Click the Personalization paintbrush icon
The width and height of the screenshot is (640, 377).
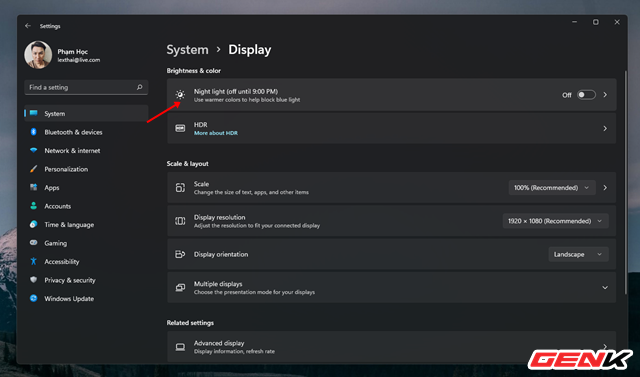(x=34, y=169)
